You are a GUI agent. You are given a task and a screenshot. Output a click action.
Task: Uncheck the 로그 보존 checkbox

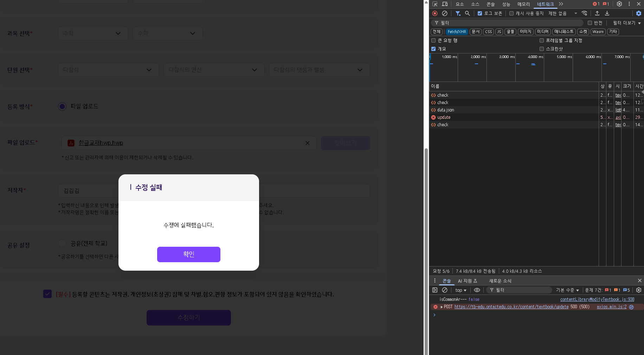480,13
